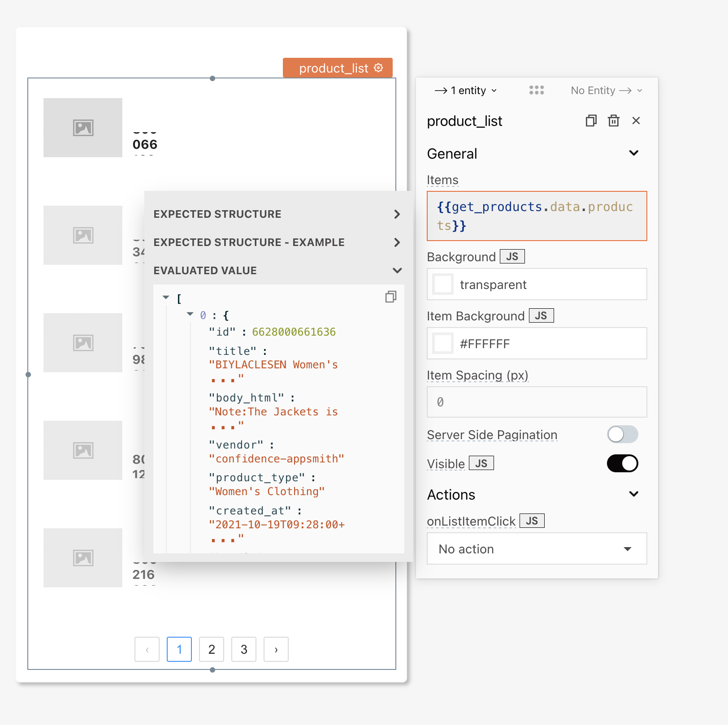
Task: Delete the product_list widget
Action: click(x=614, y=121)
